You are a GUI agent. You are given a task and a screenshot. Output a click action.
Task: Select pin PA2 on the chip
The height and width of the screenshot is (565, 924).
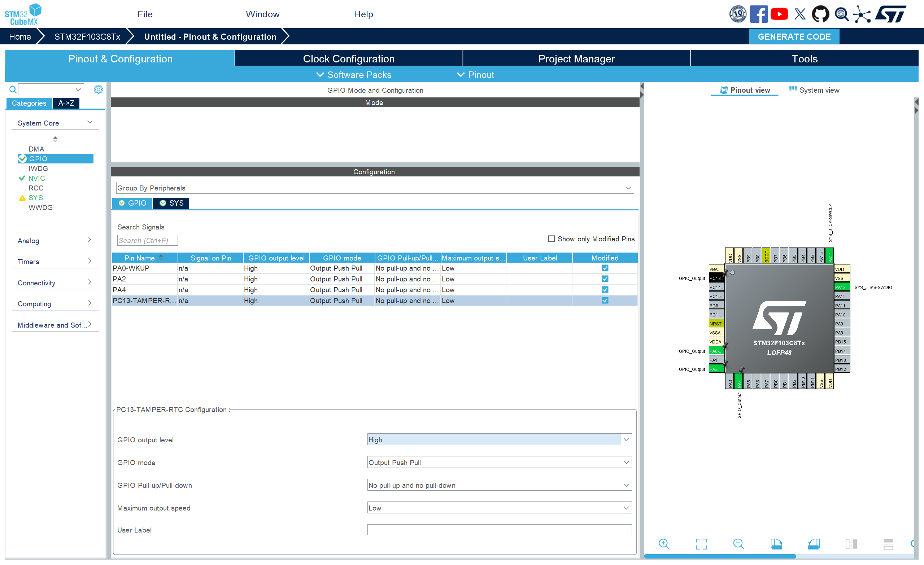point(716,369)
